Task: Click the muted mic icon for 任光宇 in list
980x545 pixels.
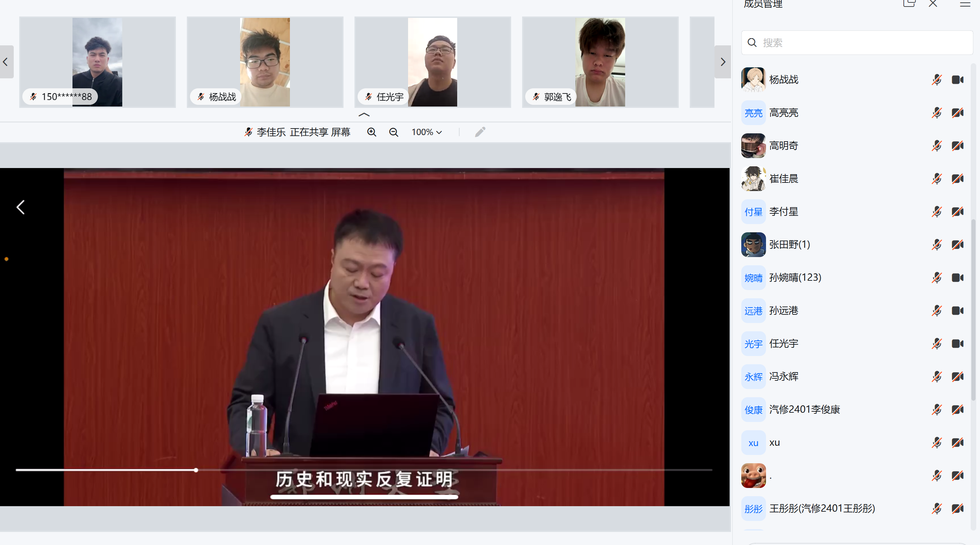Action: [x=937, y=344]
